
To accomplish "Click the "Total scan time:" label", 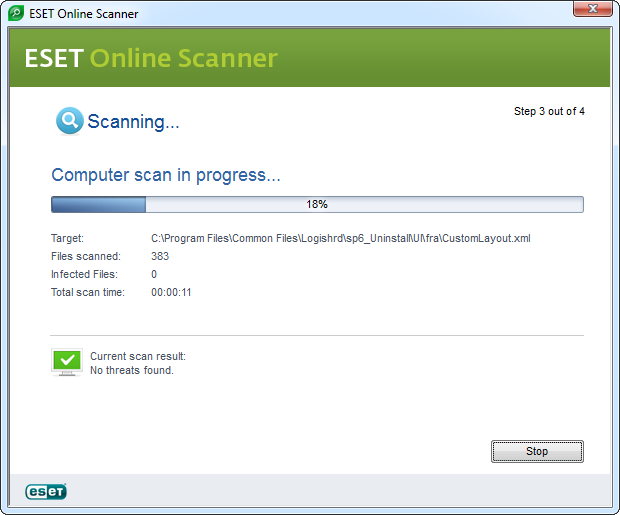I will [x=88, y=292].
